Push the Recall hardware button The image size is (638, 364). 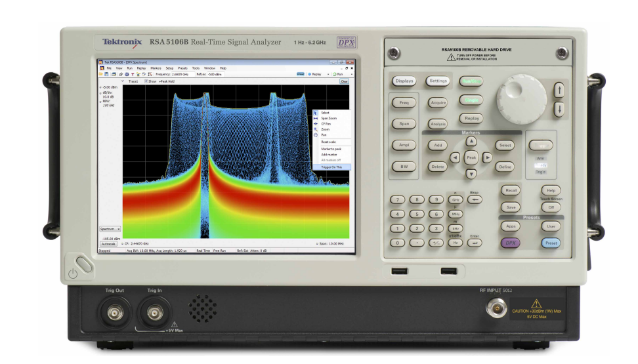511,190
